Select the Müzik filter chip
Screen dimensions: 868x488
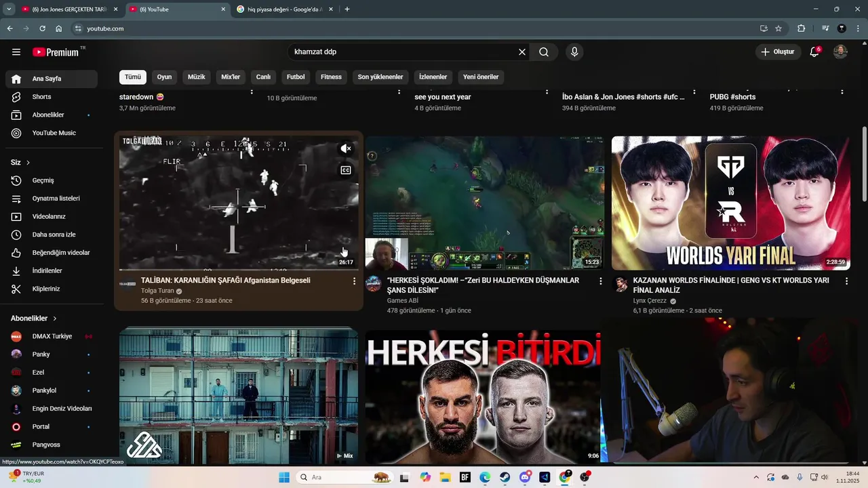click(196, 77)
